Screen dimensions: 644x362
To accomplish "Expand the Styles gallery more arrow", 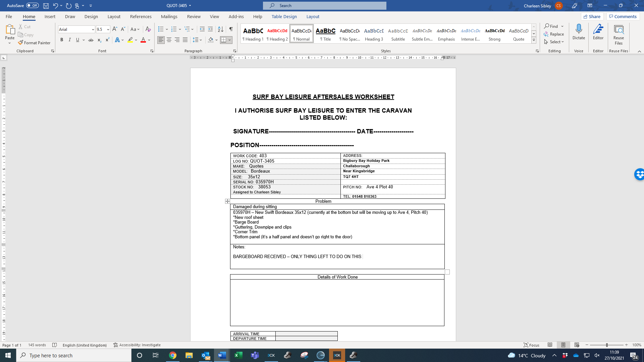I will click(534, 40).
